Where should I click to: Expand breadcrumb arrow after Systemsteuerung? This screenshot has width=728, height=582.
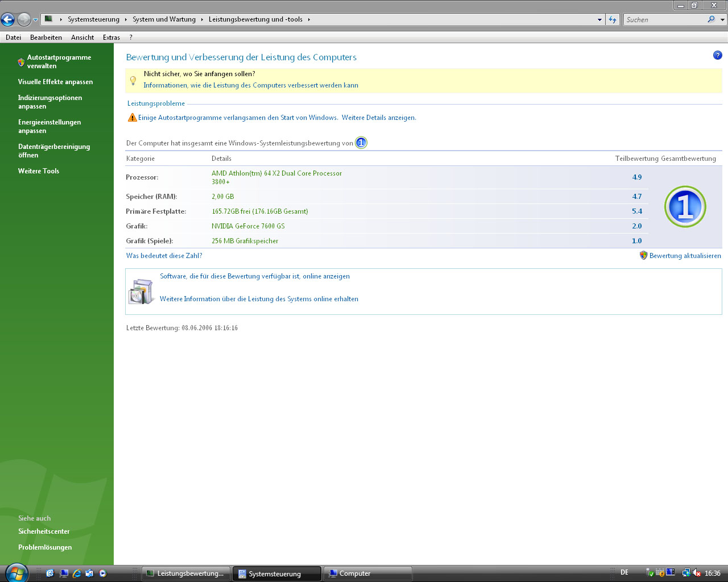coord(126,19)
